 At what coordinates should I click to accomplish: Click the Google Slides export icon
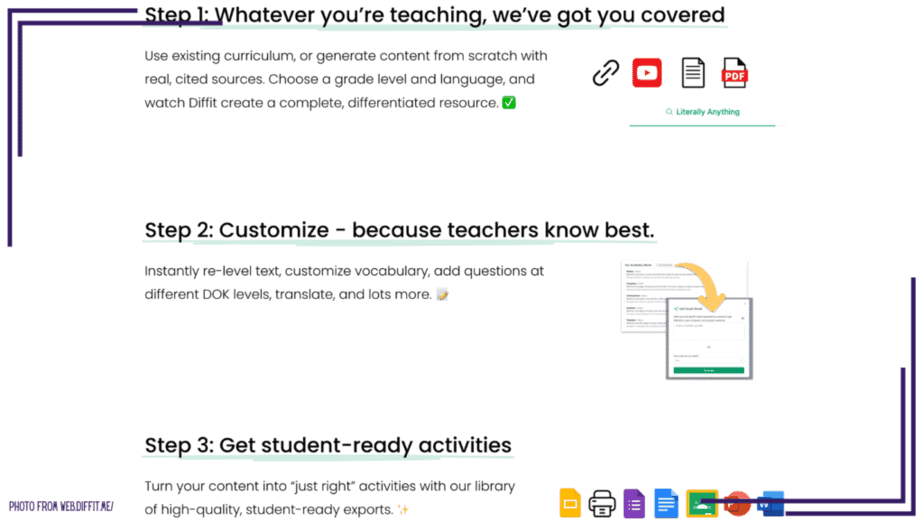(x=570, y=503)
